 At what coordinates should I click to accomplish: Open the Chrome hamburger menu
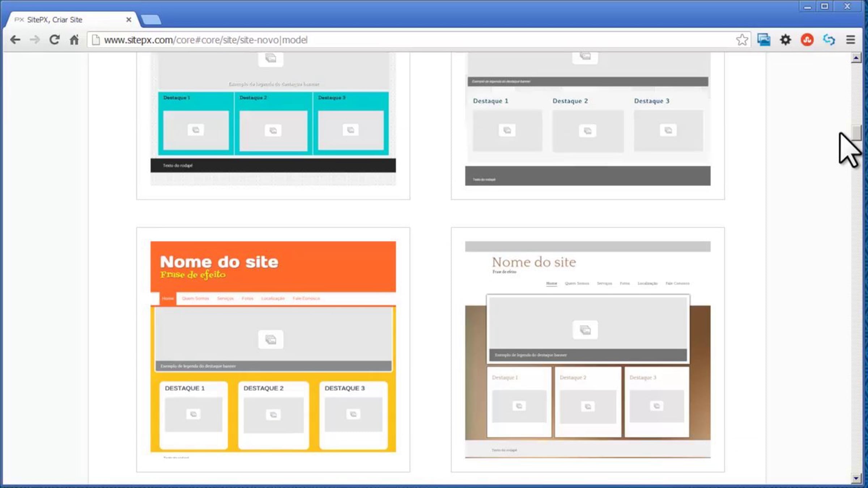tap(851, 40)
